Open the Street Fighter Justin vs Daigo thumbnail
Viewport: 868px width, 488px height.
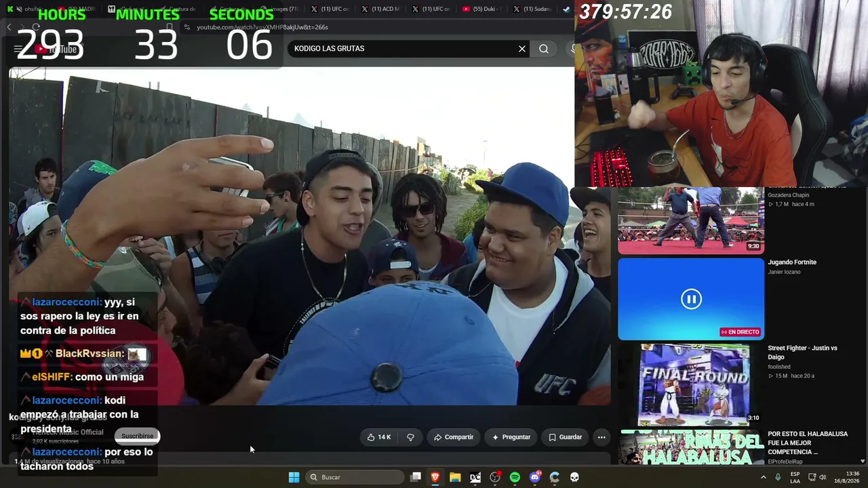691,384
